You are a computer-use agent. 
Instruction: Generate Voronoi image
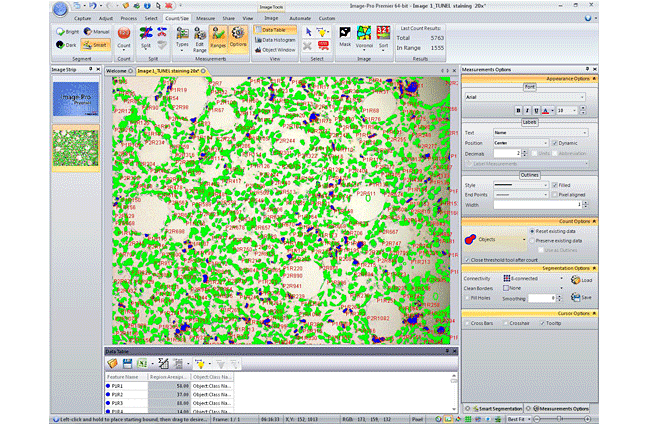point(364,37)
